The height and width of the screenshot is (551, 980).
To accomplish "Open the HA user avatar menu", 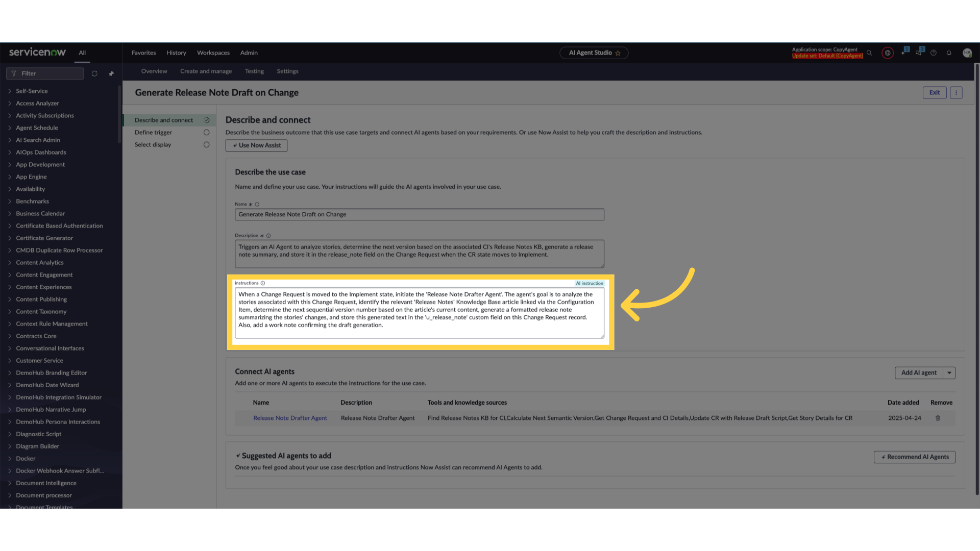I will point(967,53).
